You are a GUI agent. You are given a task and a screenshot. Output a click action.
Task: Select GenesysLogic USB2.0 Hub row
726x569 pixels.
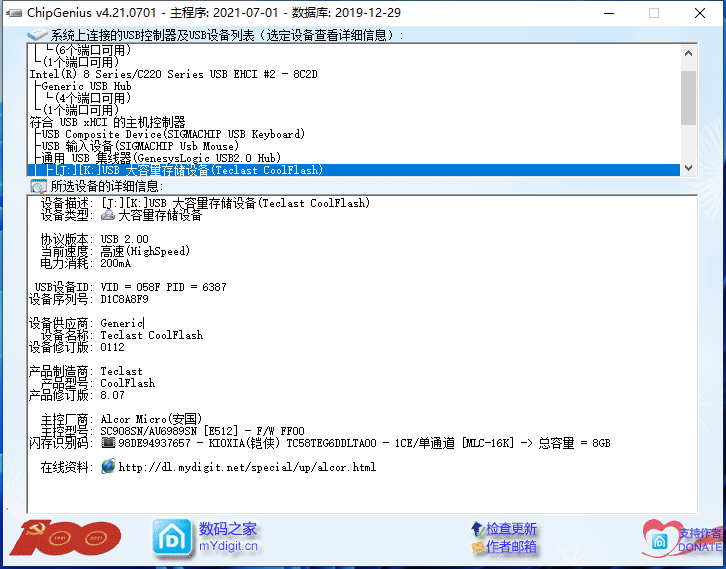(x=161, y=158)
